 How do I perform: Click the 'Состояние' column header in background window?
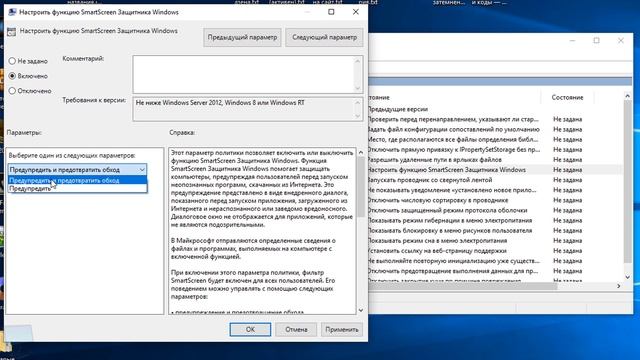567,97
